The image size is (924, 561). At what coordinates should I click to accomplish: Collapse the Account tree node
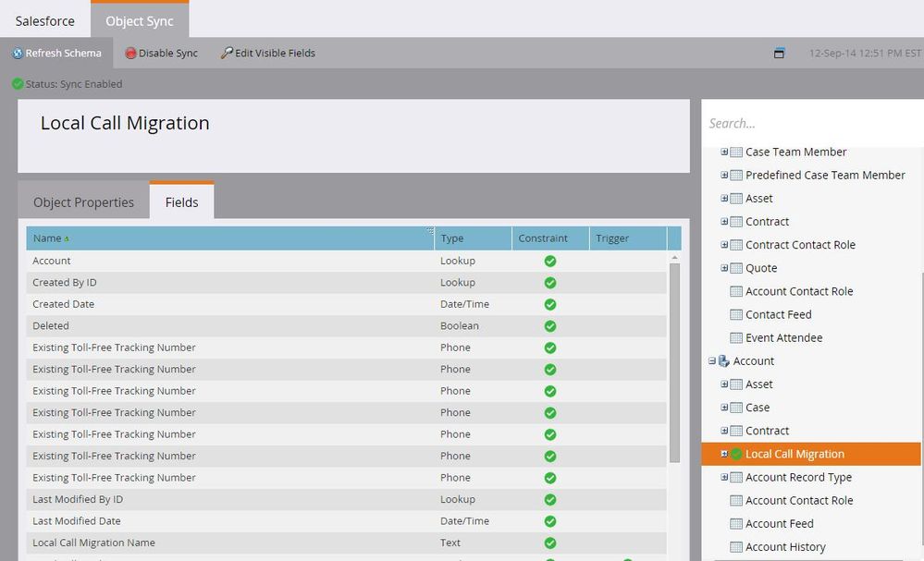coord(711,361)
